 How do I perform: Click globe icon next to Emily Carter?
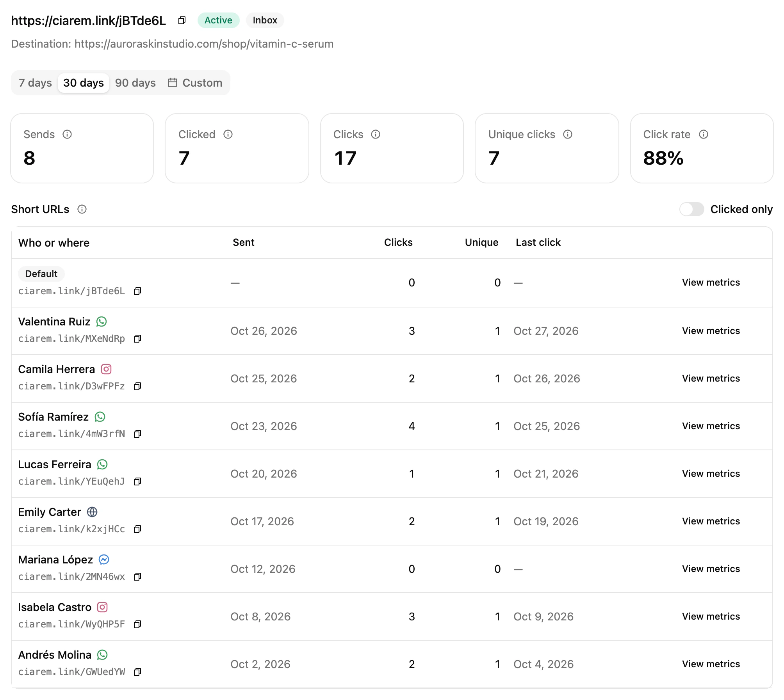coord(92,512)
